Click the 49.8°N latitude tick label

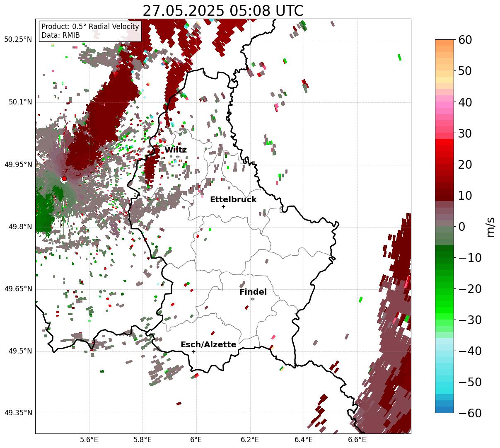pos(20,227)
